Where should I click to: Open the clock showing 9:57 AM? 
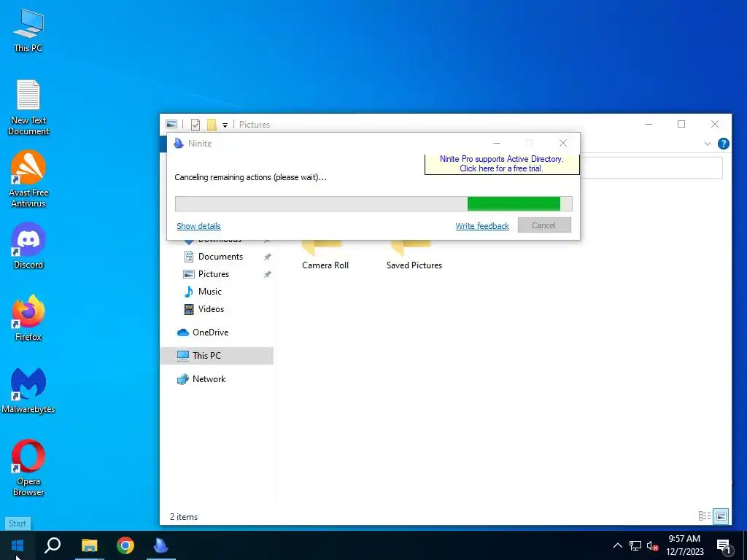click(x=684, y=545)
